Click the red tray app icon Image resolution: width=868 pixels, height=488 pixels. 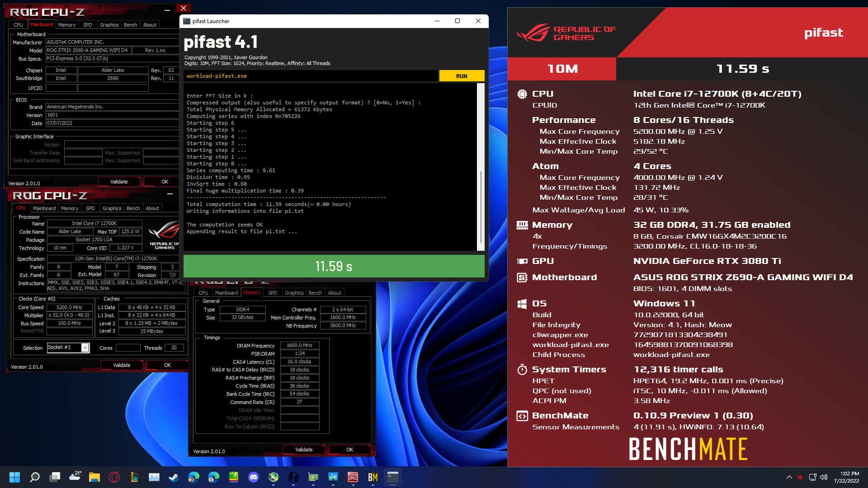coord(800,477)
